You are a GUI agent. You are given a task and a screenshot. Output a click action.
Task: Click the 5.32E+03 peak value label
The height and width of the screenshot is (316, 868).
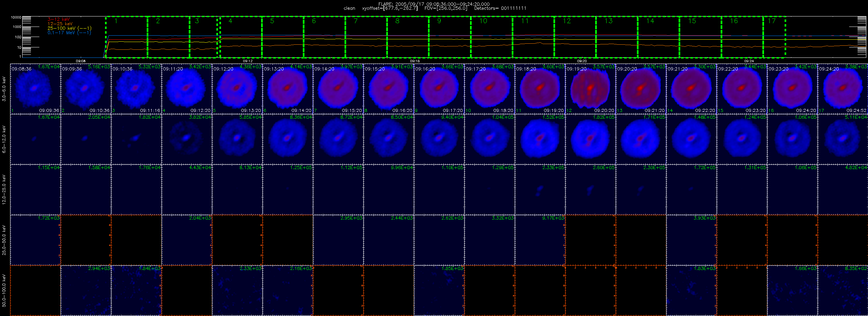150,67
